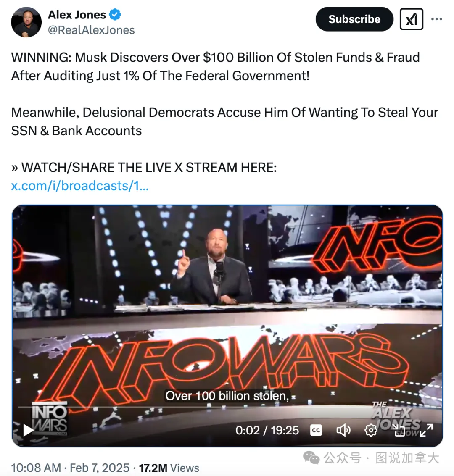Open the three-dot more options menu

pyautogui.click(x=436, y=19)
